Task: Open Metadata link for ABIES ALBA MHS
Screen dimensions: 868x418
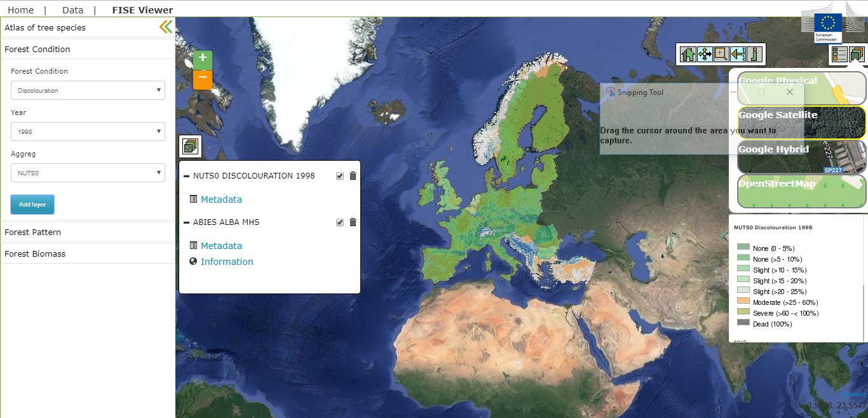Action: tap(221, 246)
